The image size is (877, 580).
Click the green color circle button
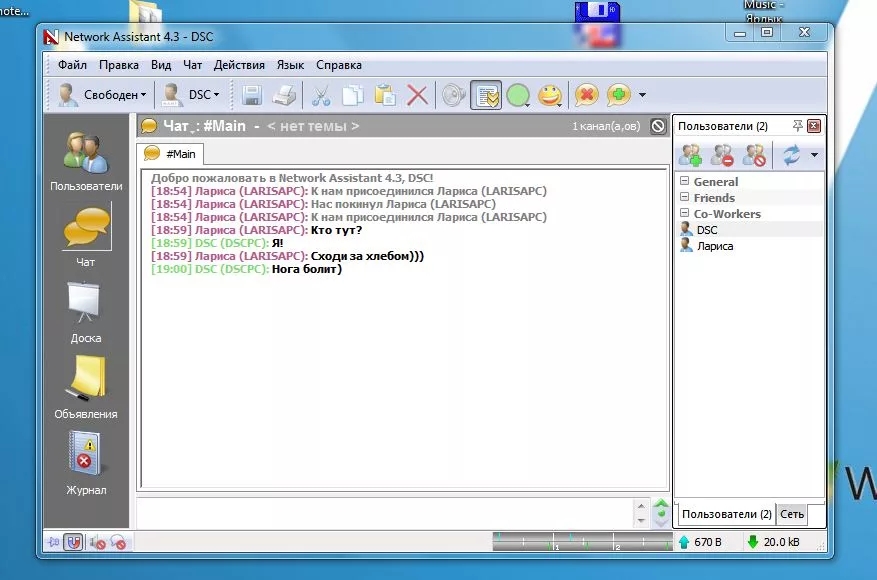518,95
